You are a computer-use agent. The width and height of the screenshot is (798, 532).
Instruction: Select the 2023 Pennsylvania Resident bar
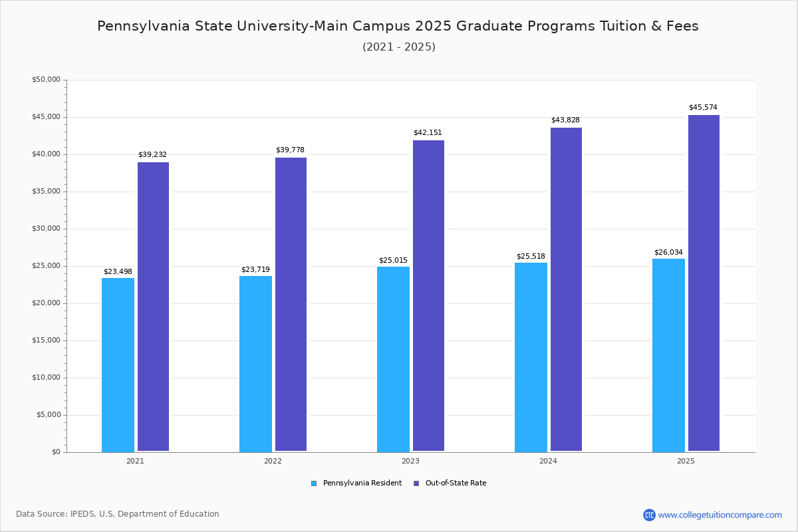pos(393,359)
